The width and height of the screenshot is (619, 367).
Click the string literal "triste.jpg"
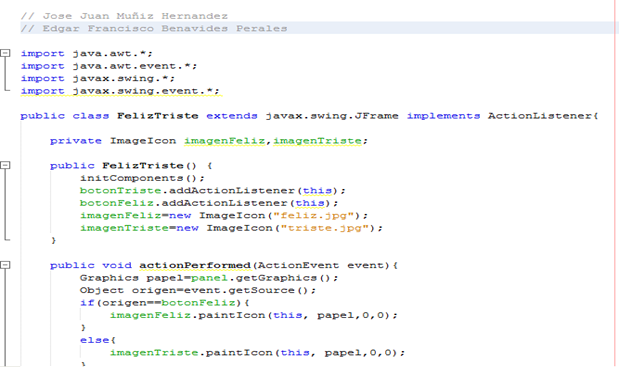324,228
